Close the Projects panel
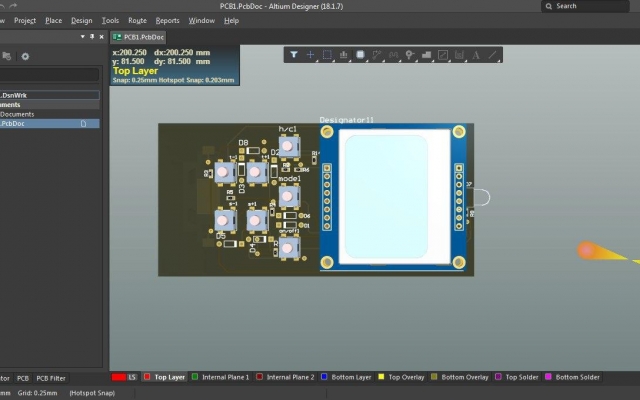The width and height of the screenshot is (640, 400). [102, 37]
